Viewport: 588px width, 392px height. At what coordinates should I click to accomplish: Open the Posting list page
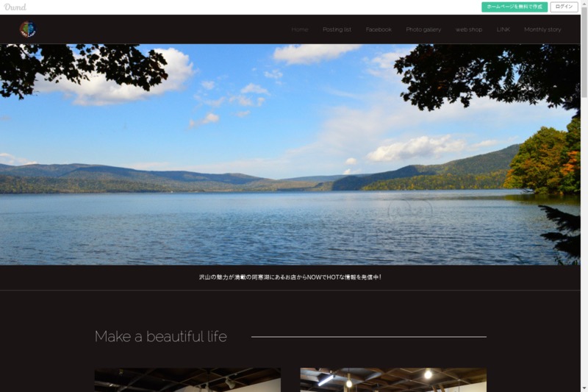point(337,29)
